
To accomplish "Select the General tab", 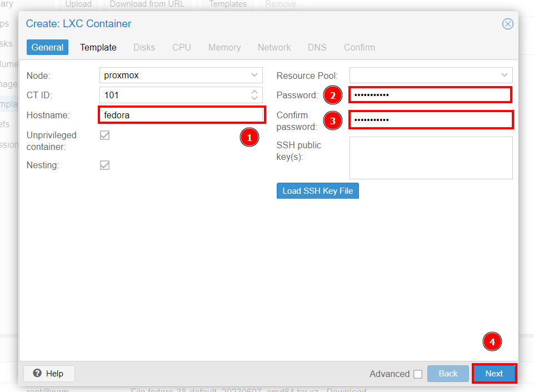I will (47, 47).
